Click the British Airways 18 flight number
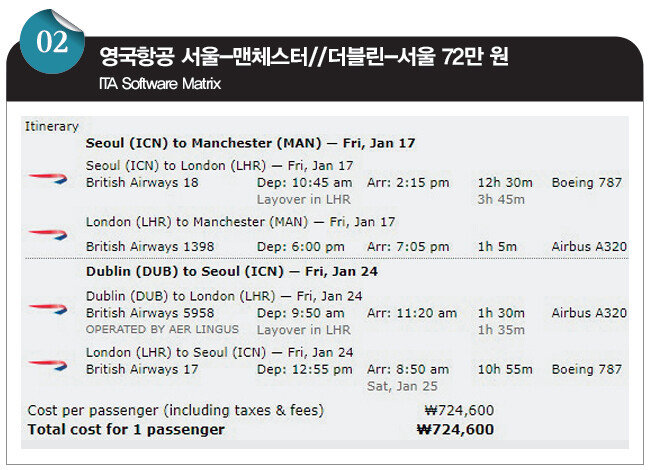Viewport: 650px width, 470px height. pos(142,183)
